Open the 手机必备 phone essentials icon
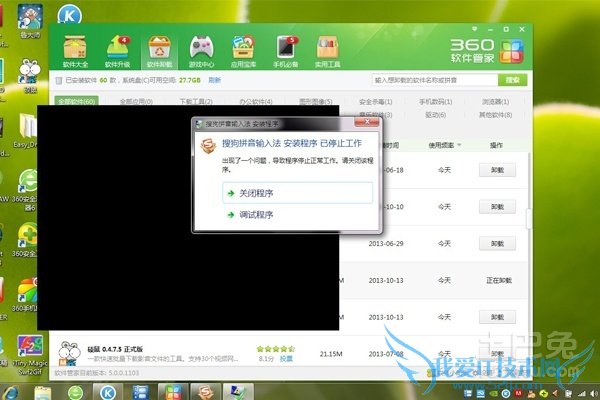The width and height of the screenshot is (600, 400). [x=286, y=52]
